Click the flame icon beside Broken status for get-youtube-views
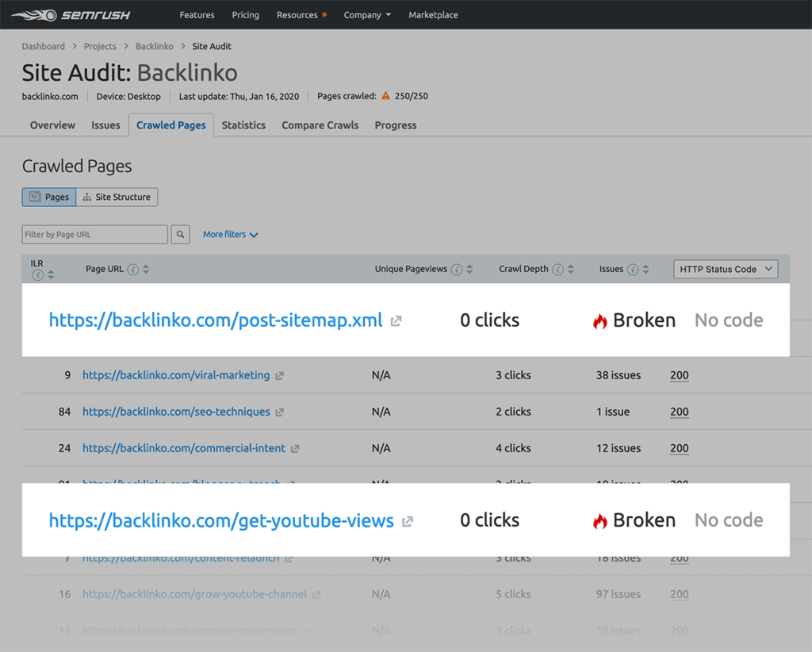Image resolution: width=812 pixels, height=652 pixels. 600,520
